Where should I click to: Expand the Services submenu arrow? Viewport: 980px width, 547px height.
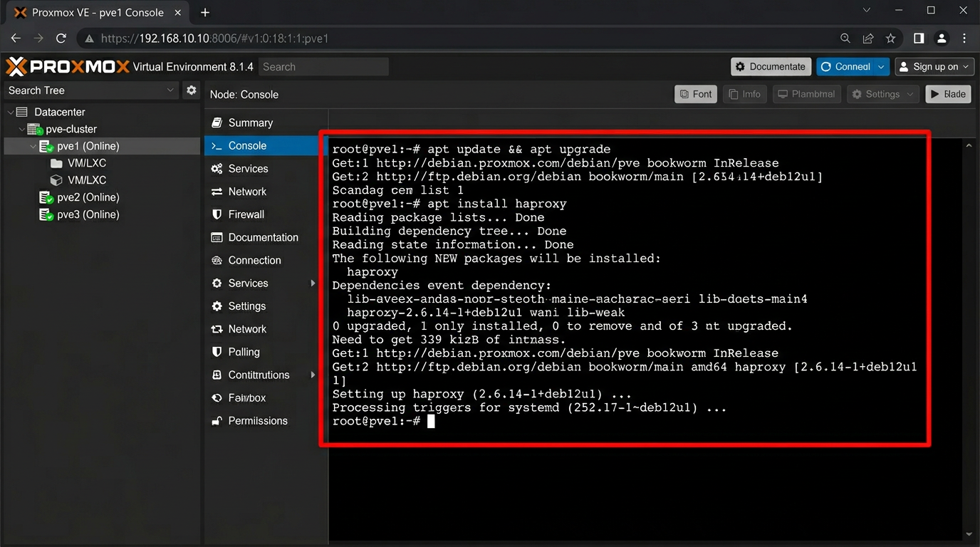pyautogui.click(x=312, y=283)
